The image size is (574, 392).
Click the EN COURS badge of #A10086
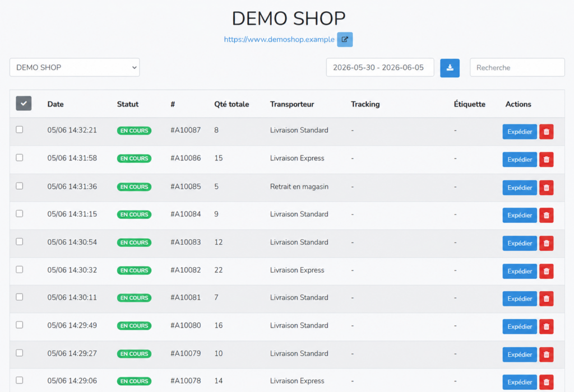[x=134, y=158]
